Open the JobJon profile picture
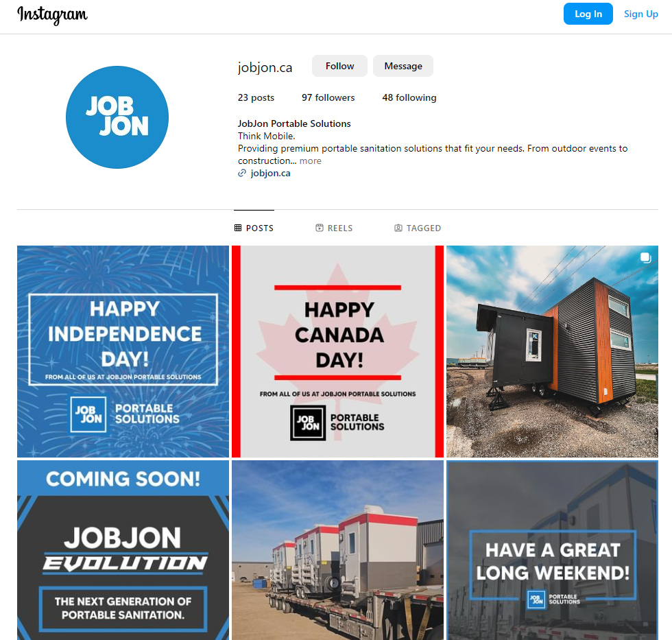The image size is (672, 640). pos(117,117)
